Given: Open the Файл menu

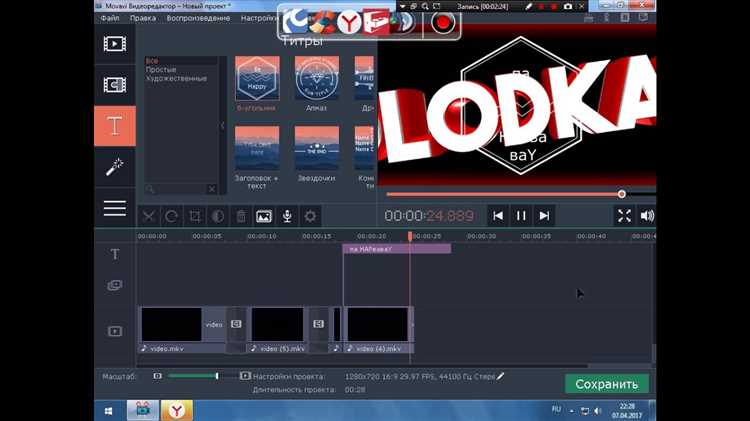Looking at the screenshot, I should tap(110, 18).
